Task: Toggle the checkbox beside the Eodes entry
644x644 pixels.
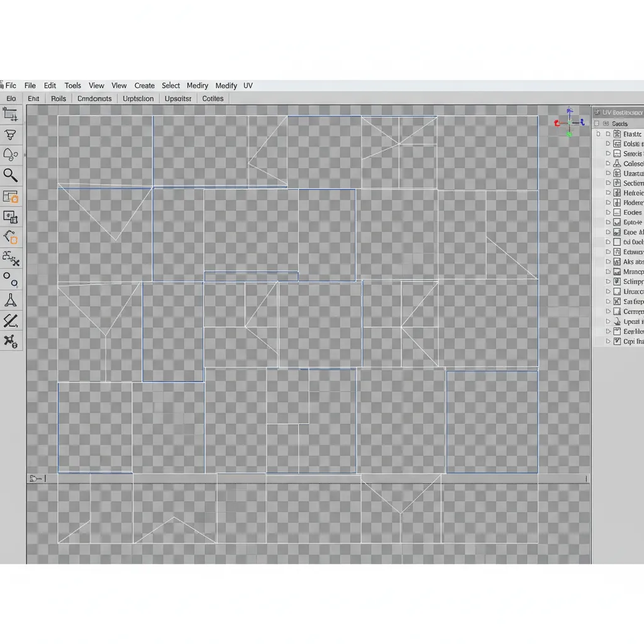Action: coord(616,212)
